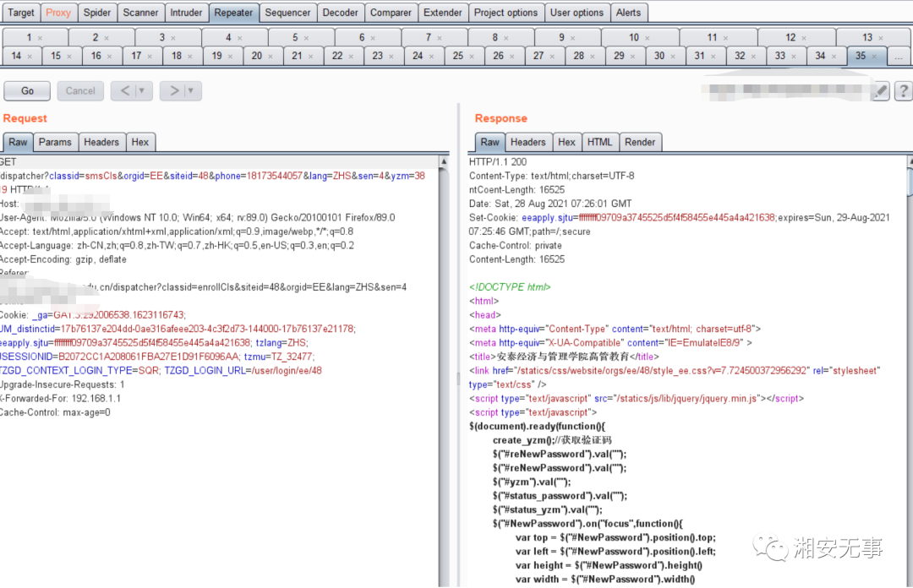The height and width of the screenshot is (588, 913).
Task: Open the help question mark icon
Action: point(903,91)
